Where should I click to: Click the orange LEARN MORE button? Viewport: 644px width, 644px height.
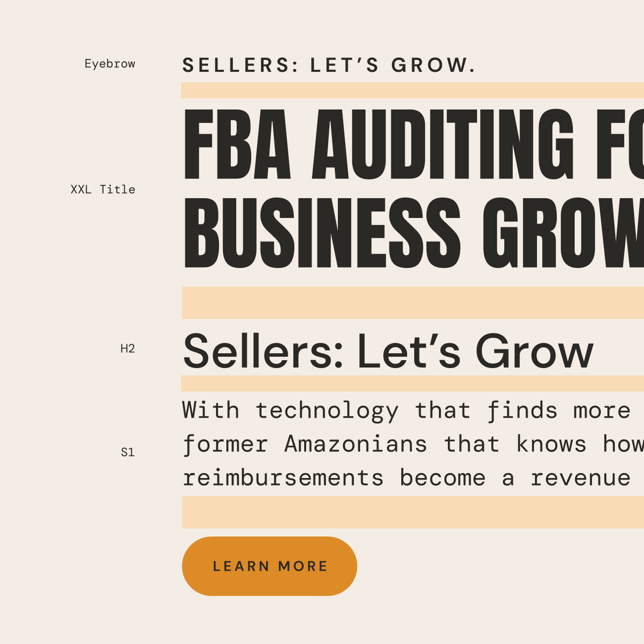[269, 566]
